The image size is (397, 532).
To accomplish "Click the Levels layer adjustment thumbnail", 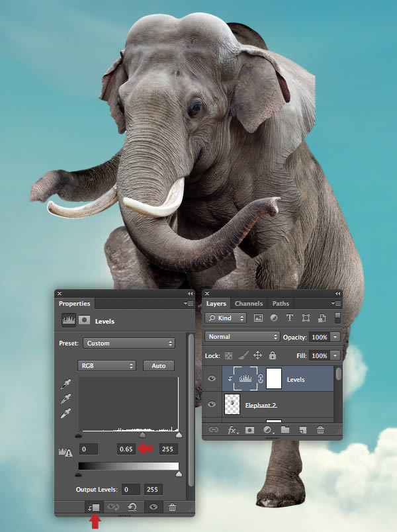I will click(x=245, y=378).
